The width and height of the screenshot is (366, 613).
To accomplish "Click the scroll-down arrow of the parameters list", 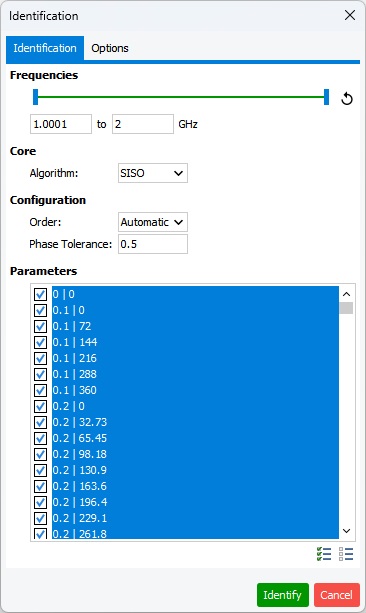I will (346, 531).
